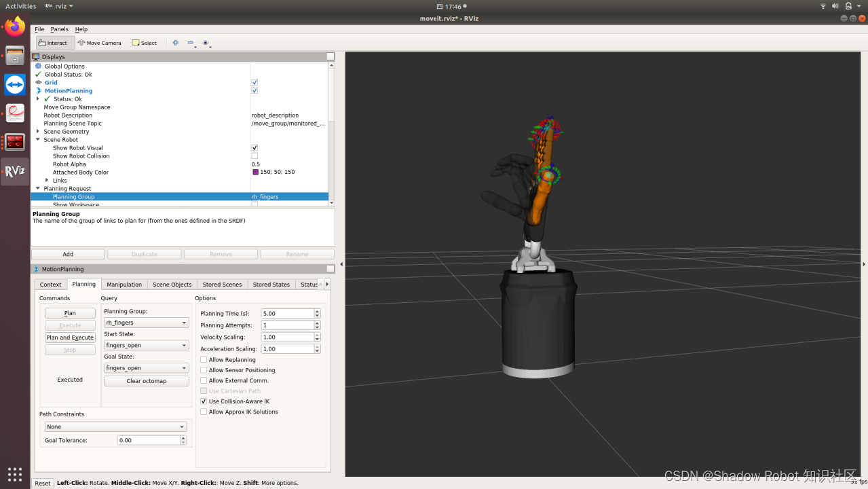Enable Allow Replanning
This screenshot has width=868, height=489.
click(204, 360)
